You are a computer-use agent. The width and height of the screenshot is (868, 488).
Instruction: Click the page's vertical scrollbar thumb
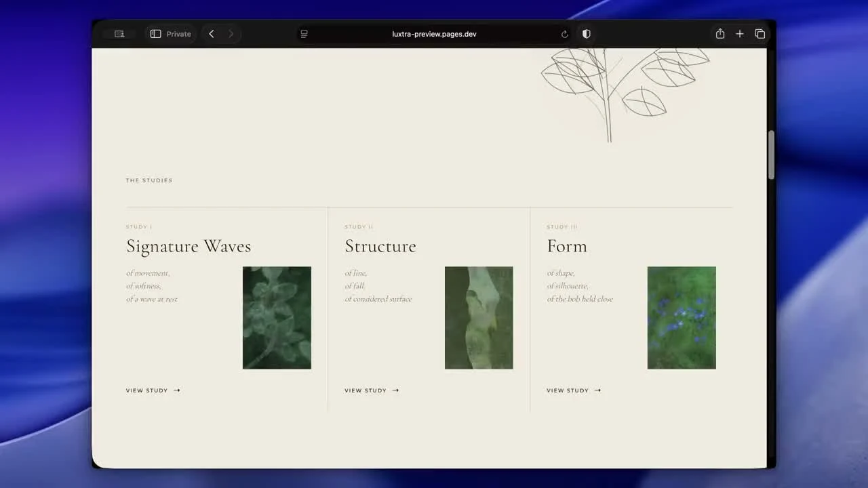[771, 155]
